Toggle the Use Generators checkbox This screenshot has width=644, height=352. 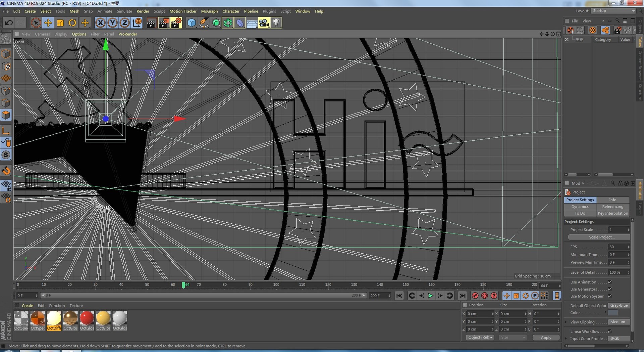[610, 289]
